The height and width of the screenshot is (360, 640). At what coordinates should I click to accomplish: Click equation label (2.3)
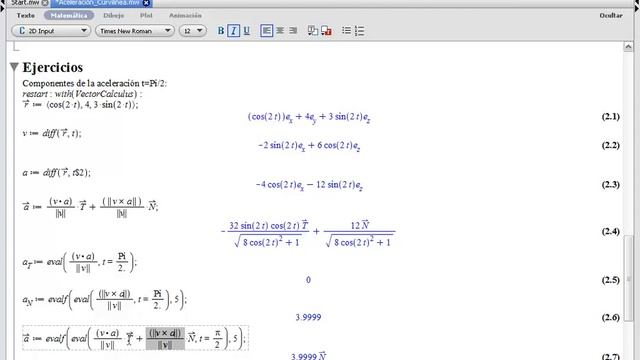611,184
